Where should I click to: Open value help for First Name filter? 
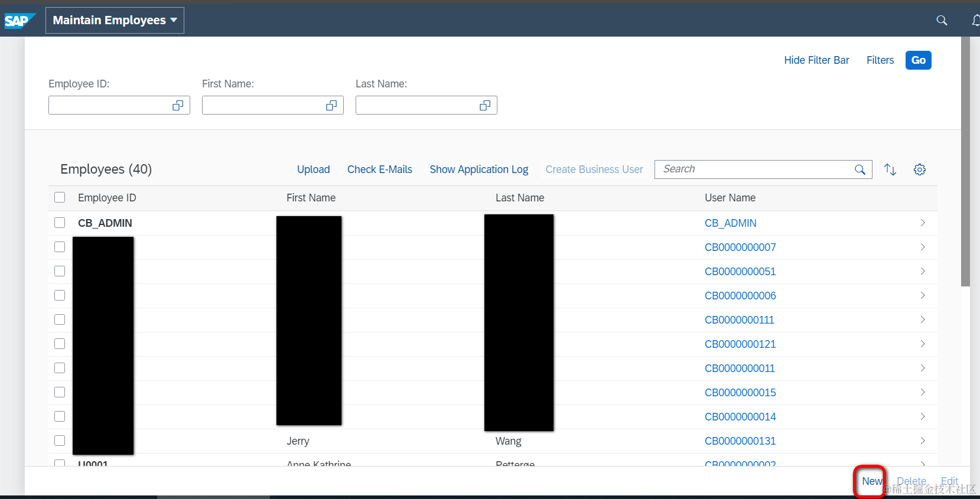pyautogui.click(x=331, y=105)
